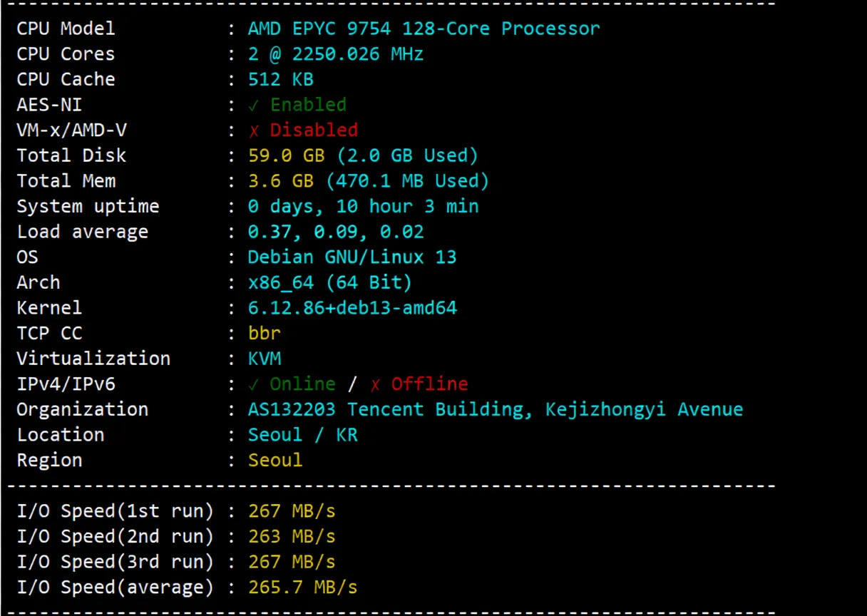
Task: Click the Organization label
Action: [x=83, y=410]
